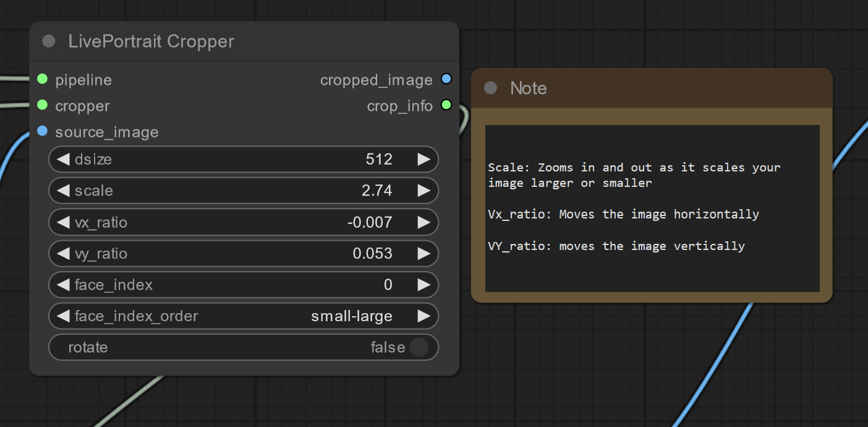Increase dsize with the right arrow

423,159
